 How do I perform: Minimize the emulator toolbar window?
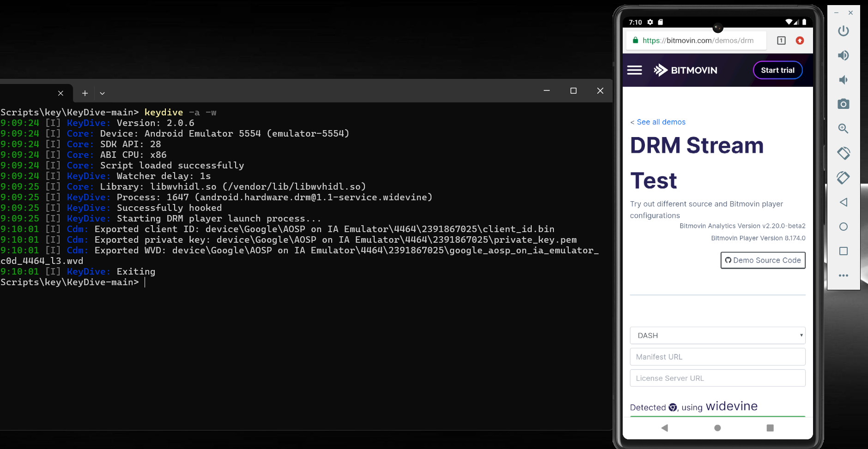point(836,13)
